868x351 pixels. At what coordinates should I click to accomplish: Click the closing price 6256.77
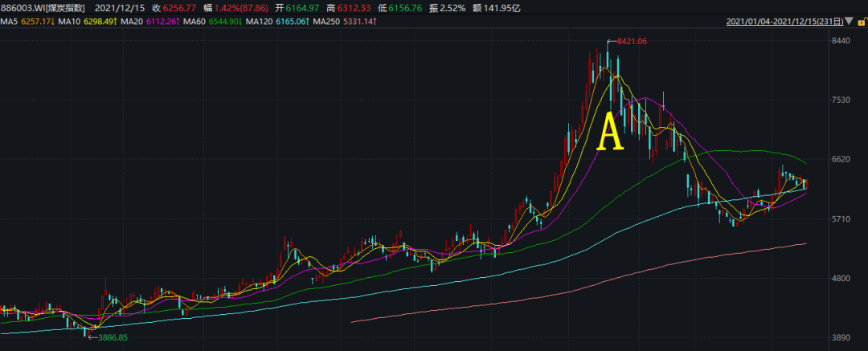coord(181,8)
